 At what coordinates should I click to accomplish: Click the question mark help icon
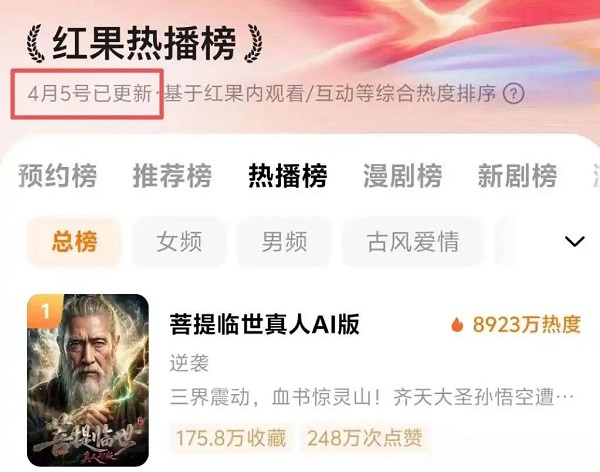513,93
